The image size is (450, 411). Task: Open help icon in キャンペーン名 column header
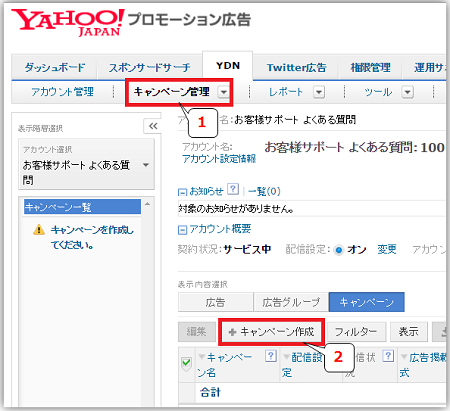271,356
